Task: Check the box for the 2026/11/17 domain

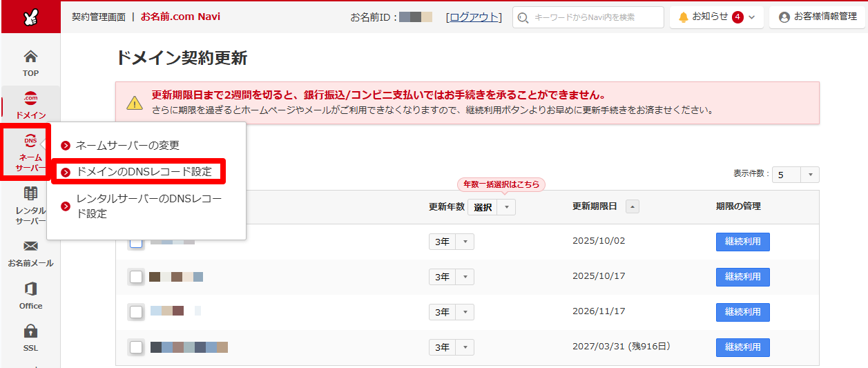Action: coord(137,312)
